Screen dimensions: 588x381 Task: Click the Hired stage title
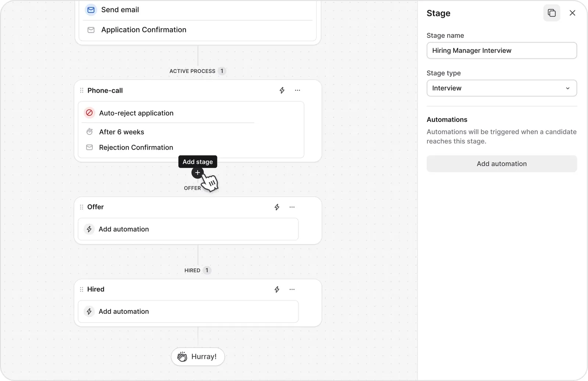coord(96,289)
